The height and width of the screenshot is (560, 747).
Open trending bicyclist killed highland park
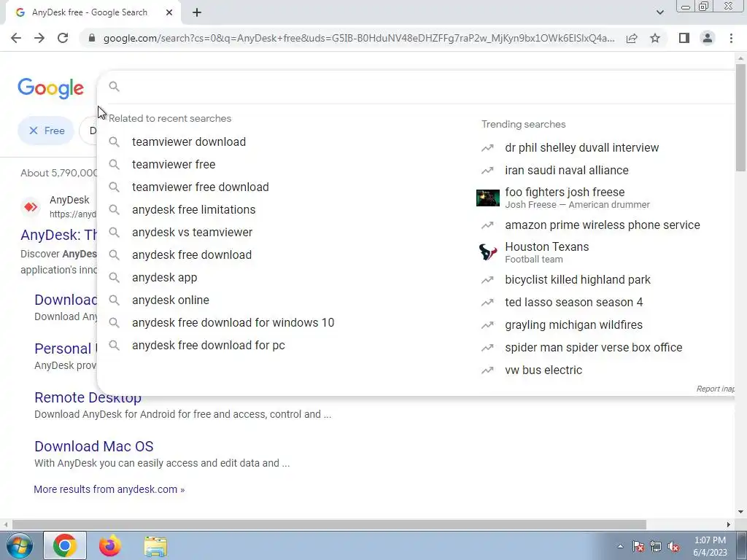point(578,279)
